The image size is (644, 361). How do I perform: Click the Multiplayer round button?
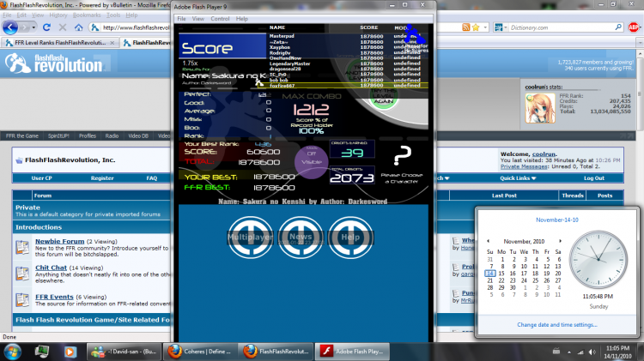250,238
